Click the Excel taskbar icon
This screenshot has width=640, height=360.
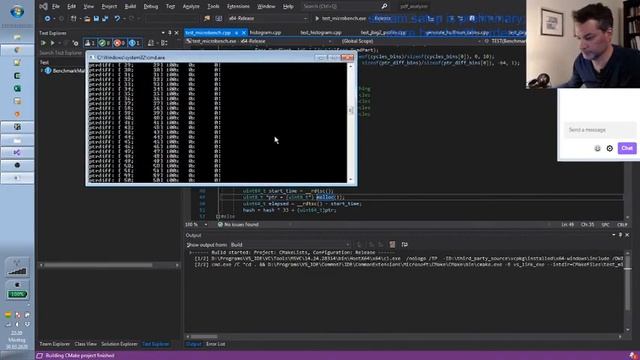coord(17,89)
